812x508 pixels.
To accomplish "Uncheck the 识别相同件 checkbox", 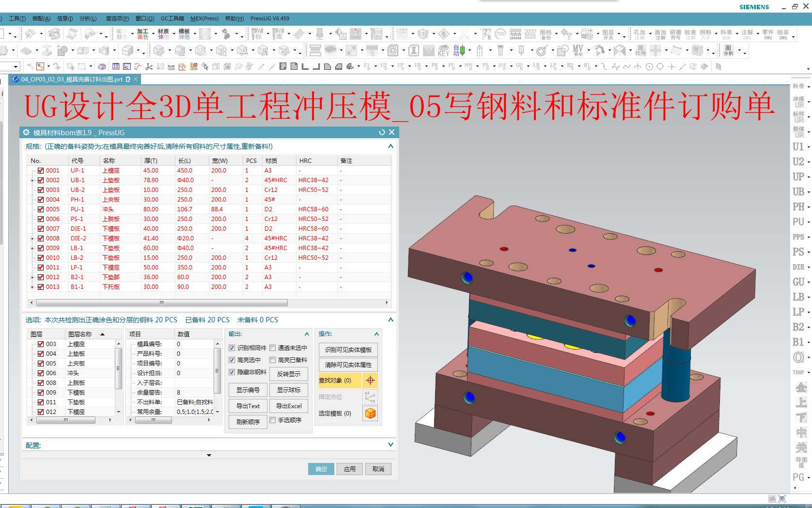I will 232,348.
